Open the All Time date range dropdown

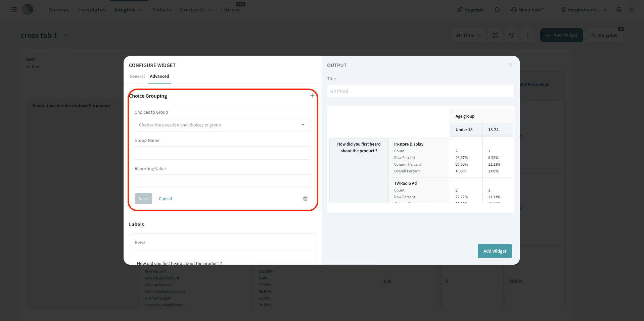[469, 35]
